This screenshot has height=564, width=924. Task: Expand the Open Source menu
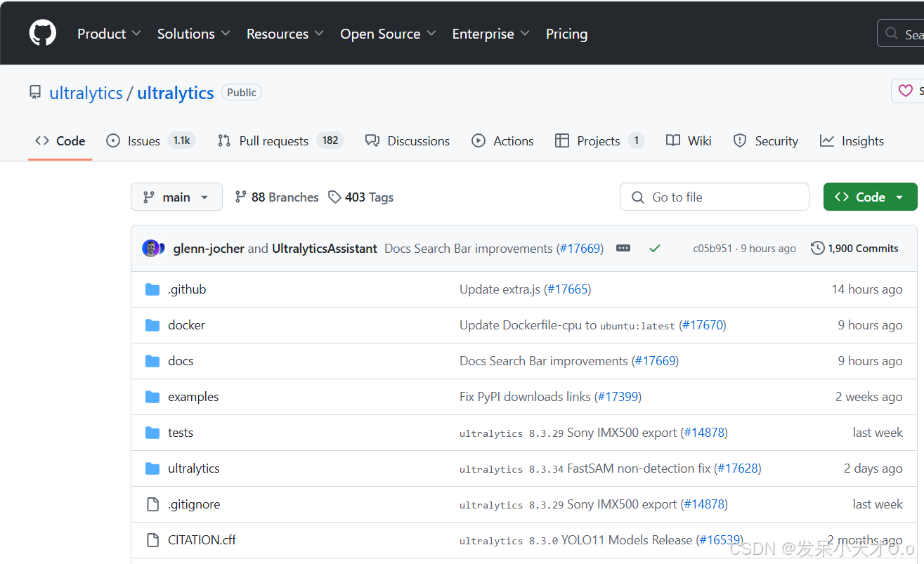(x=389, y=34)
